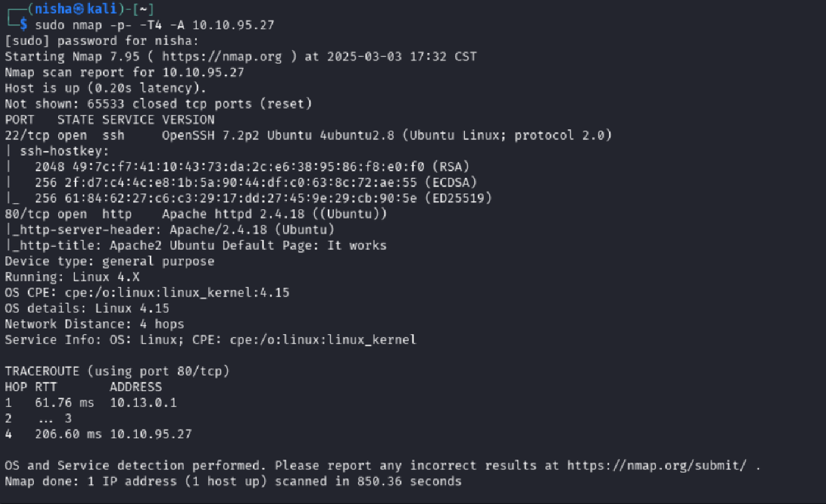The height and width of the screenshot is (504, 826).
Task: Click the Nmap done summary line
Action: click(233, 482)
